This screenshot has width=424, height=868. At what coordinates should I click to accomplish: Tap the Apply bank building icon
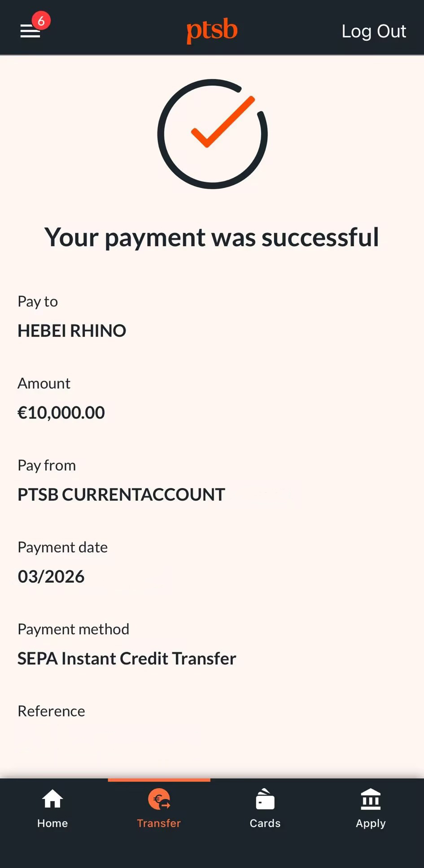tap(371, 799)
